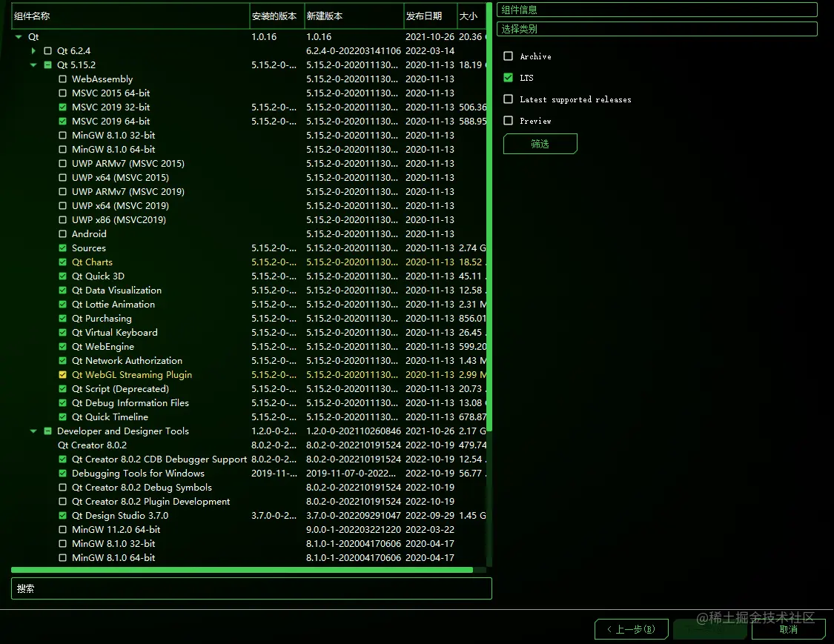Collapse the Developer and Designer Tools node
This screenshot has width=834, height=644.
[x=33, y=431]
